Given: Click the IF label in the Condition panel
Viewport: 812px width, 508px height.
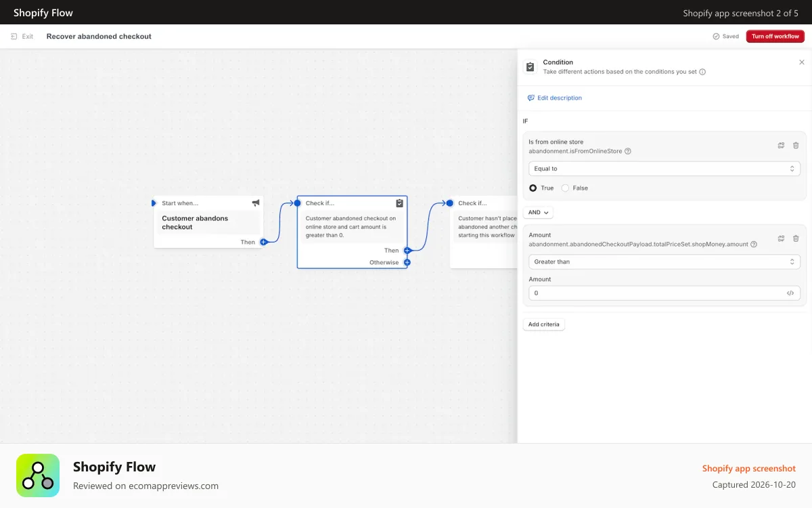Looking at the screenshot, I should 525,121.
